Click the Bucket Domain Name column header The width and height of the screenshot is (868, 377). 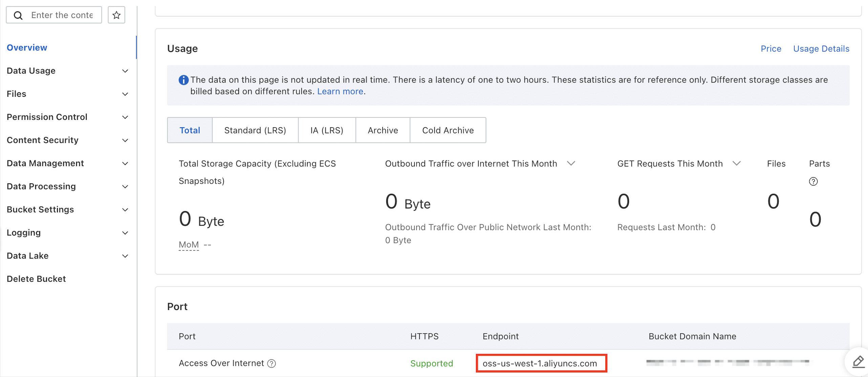[692, 336]
